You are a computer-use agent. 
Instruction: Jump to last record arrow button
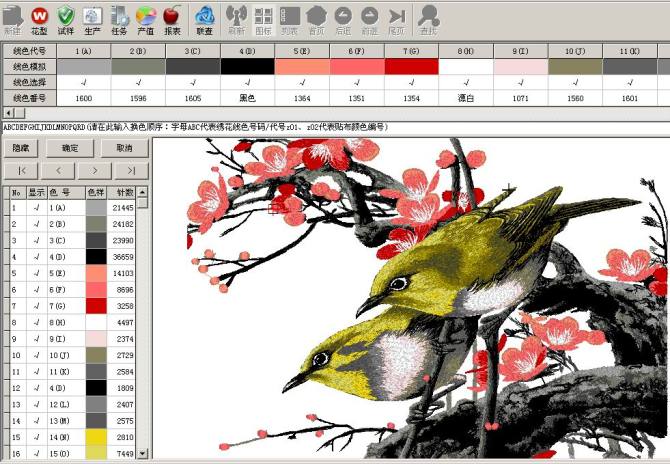click(131, 171)
